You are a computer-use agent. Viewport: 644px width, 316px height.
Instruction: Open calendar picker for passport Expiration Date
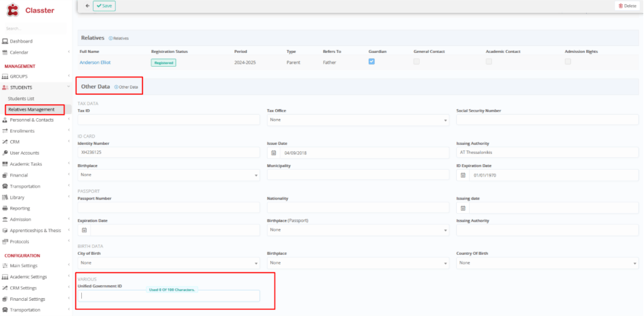tap(84, 230)
